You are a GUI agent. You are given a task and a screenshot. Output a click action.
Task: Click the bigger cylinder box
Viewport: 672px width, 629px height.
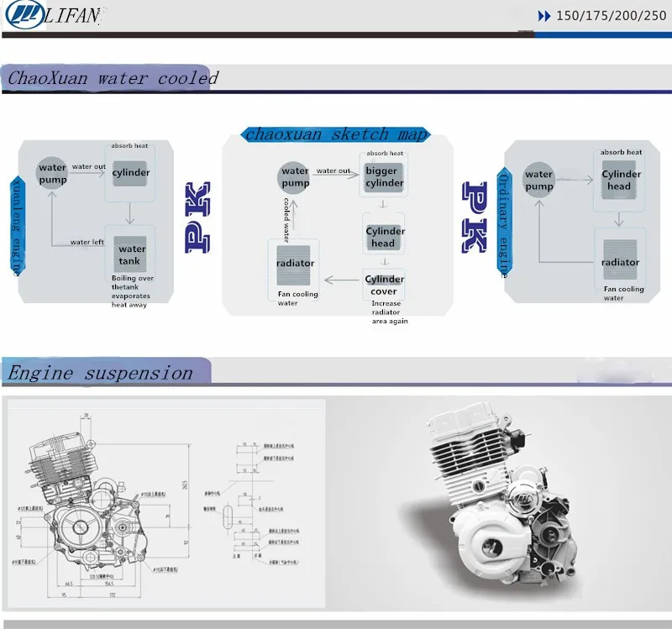tap(384, 177)
